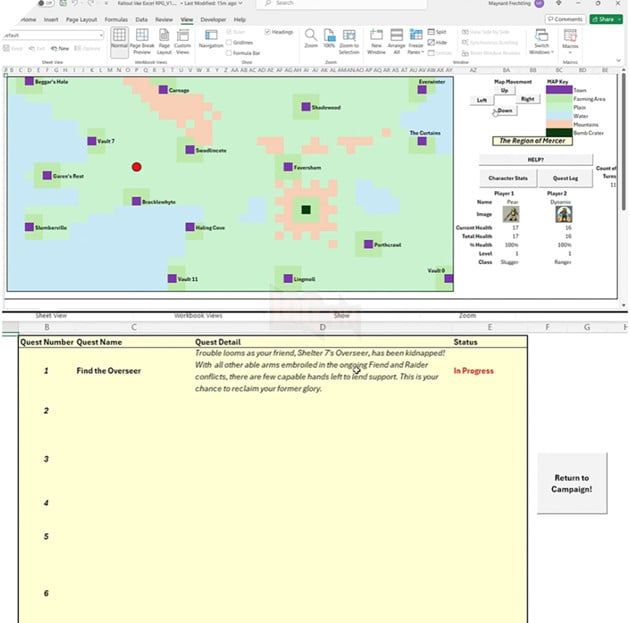The image size is (630, 623).
Task: Click the Up map movement button
Action: click(504, 90)
